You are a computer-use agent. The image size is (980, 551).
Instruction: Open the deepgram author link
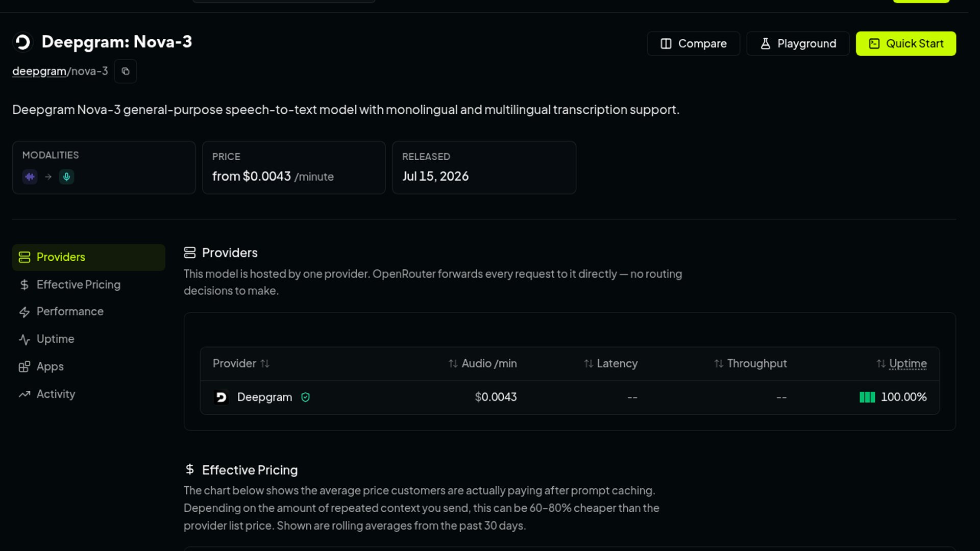tap(39, 71)
